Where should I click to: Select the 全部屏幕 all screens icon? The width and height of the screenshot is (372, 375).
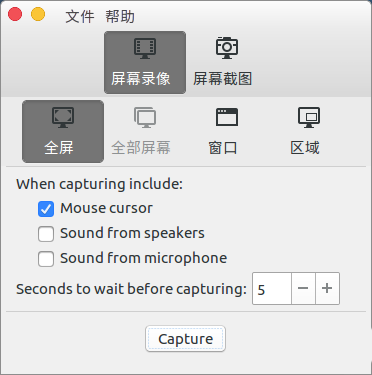[x=145, y=117]
